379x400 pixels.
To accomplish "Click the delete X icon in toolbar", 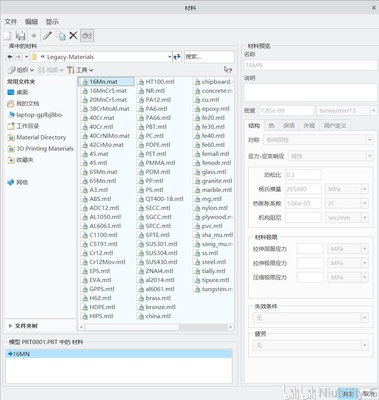I will click(x=73, y=35).
